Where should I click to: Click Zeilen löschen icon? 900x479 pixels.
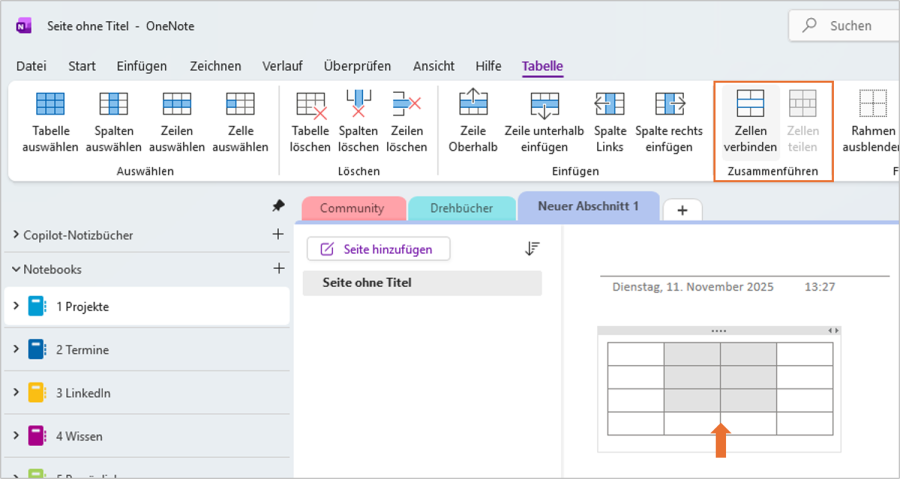406,104
